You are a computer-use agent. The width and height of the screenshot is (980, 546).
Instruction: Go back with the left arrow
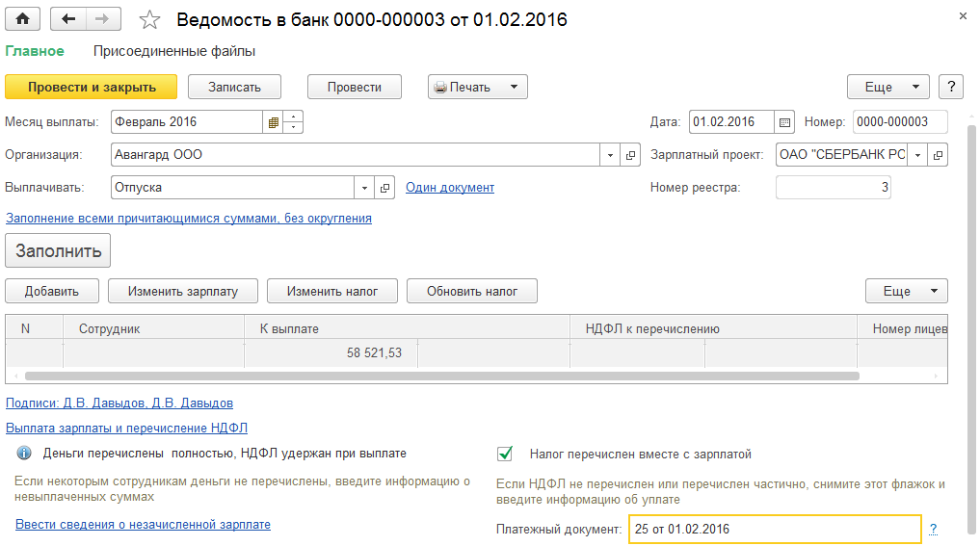[67, 18]
